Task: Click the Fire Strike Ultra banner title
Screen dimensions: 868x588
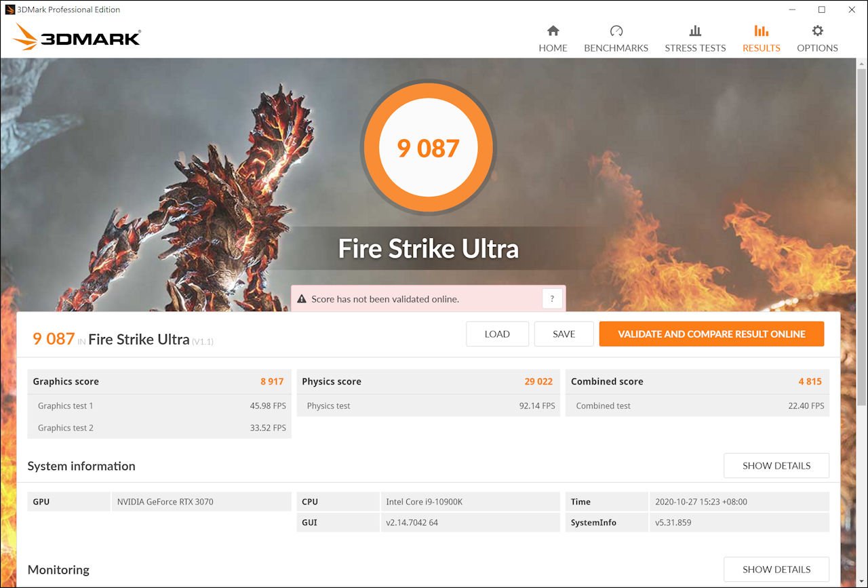Action: click(x=429, y=249)
